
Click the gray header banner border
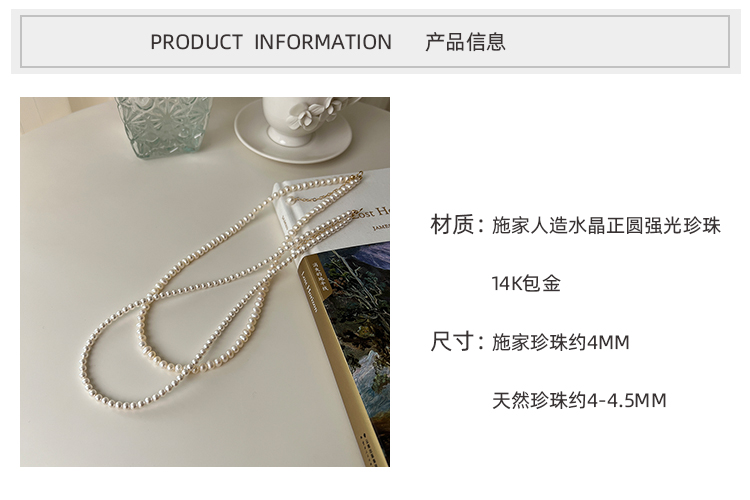375,42
